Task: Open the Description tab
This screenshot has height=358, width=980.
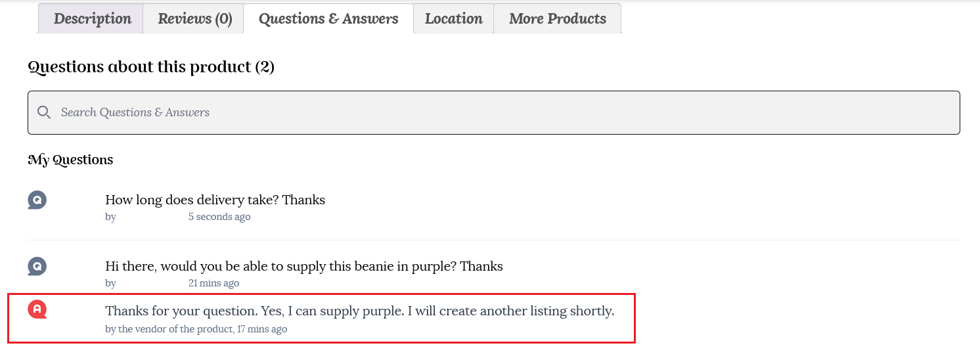Action: [92, 18]
